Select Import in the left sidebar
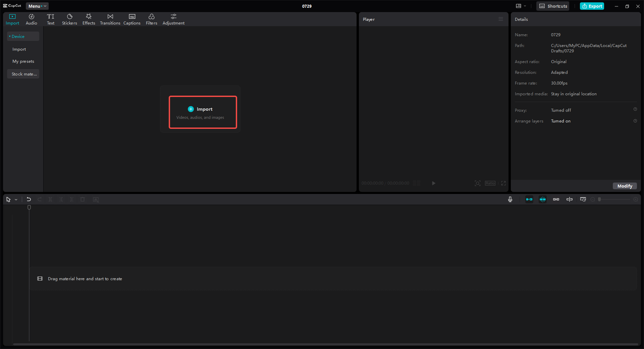 point(19,49)
